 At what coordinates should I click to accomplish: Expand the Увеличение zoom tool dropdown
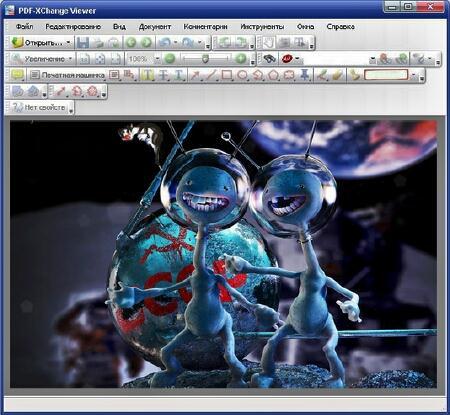coord(70,59)
